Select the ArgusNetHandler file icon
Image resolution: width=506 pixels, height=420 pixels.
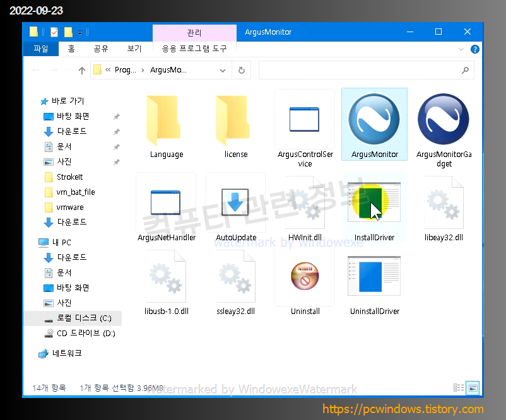coord(165,202)
